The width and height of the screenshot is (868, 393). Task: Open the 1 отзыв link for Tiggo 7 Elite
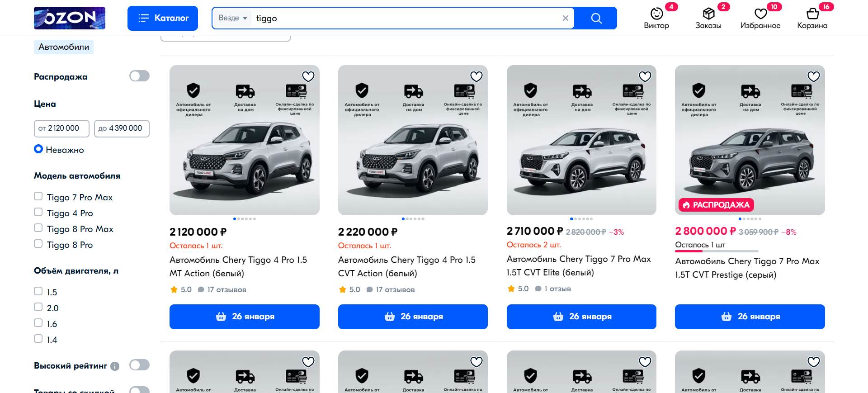[x=553, y=289]
